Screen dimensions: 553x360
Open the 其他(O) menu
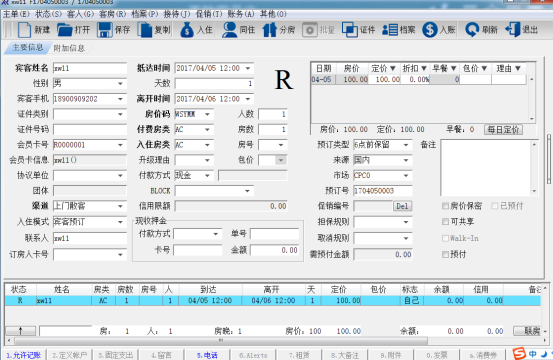(273, 14)
